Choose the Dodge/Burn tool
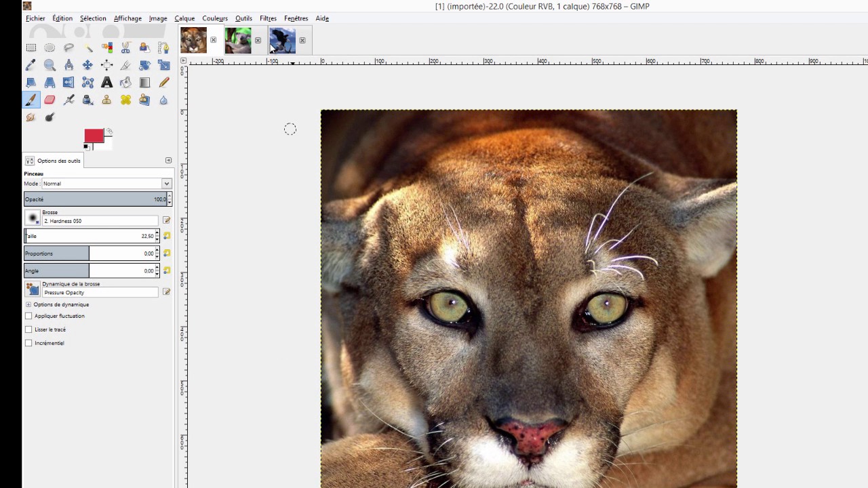The height and width of the screenshot is (488, 868). click(x=50, y=117)
